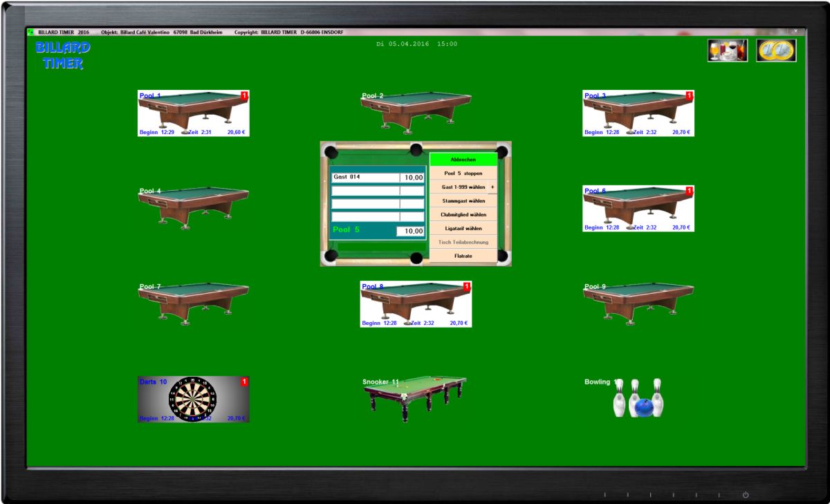Screen dimensions: 830x504
Task: Open Clubmitglied wählen
Action: click(463, 215)
